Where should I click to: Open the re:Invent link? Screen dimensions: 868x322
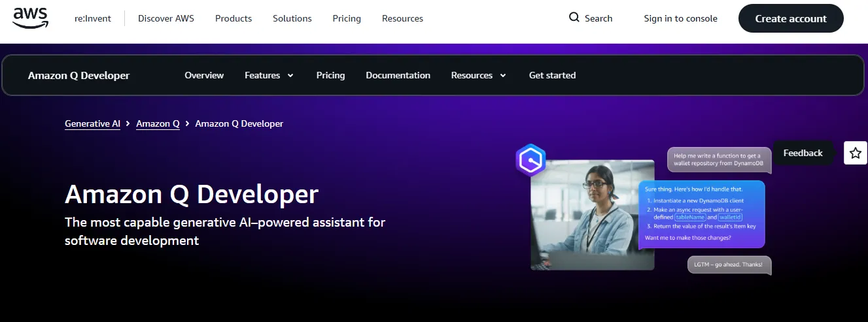(93, 18)
